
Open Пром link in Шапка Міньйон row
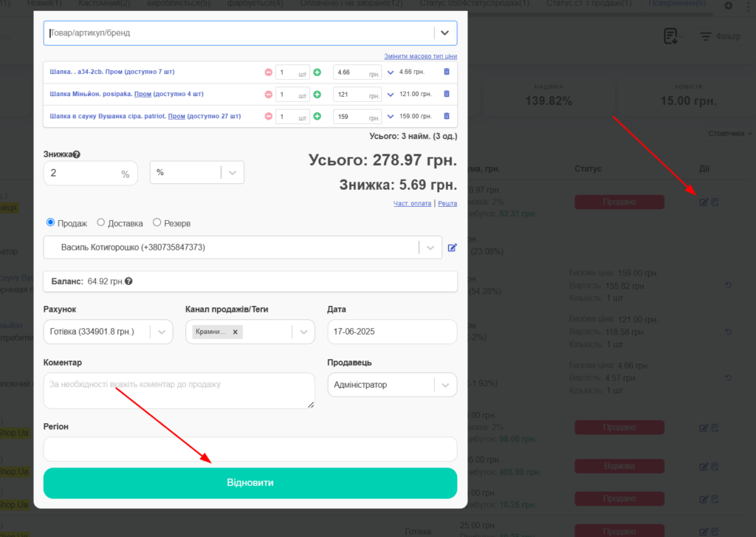point(142,94)
